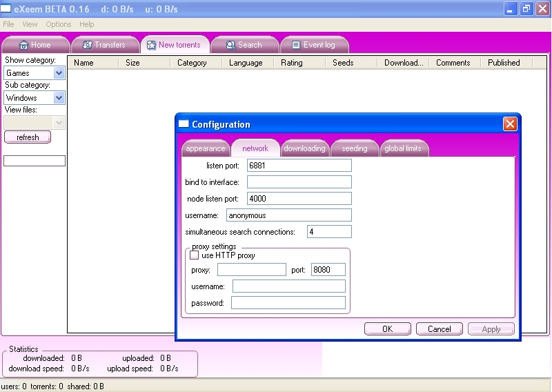Click the proxy username field
The width and height of the screenshot is (552, 392).
point(289,286)
